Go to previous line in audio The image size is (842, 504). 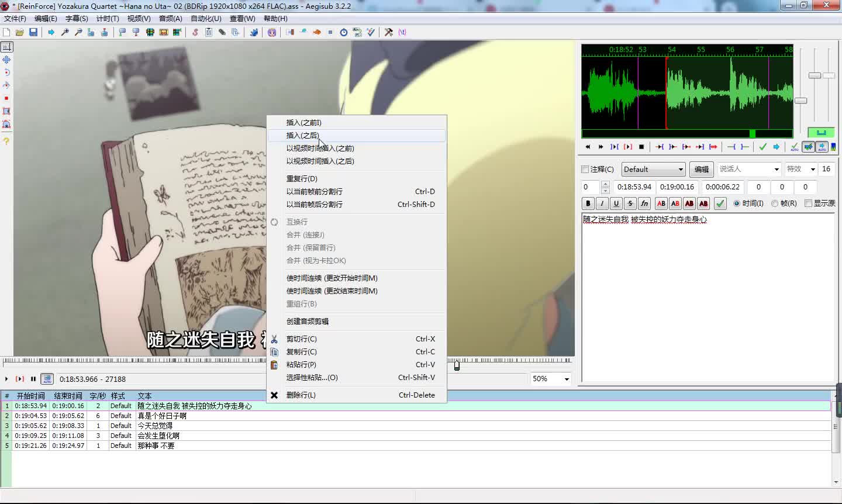click(588, 147)
